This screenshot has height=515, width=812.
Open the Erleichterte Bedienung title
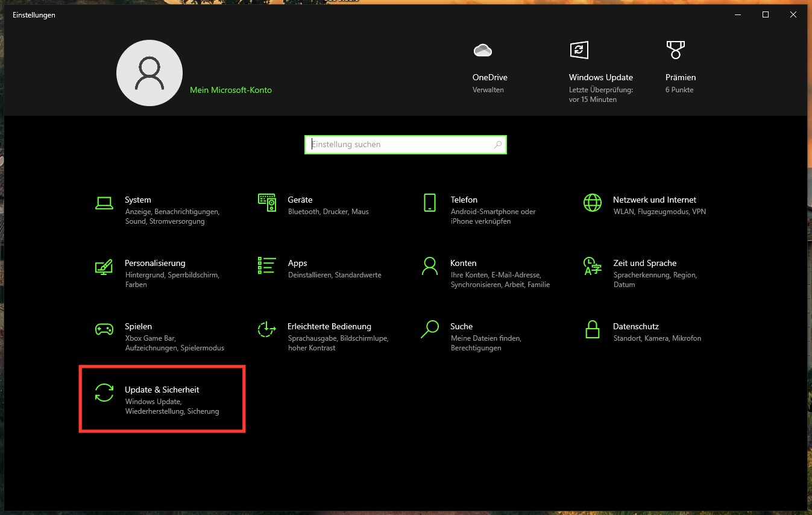pyautogui.click(x=330, y=326)
